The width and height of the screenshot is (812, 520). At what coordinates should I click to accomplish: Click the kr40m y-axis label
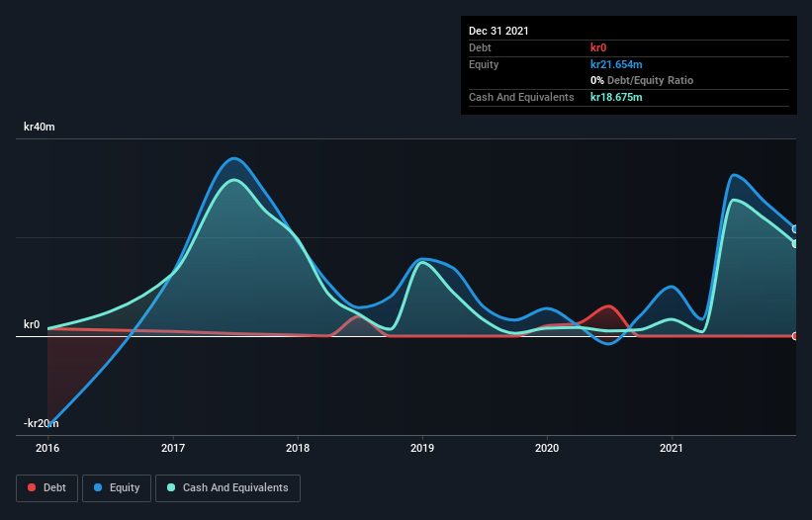tap(40, 127)
